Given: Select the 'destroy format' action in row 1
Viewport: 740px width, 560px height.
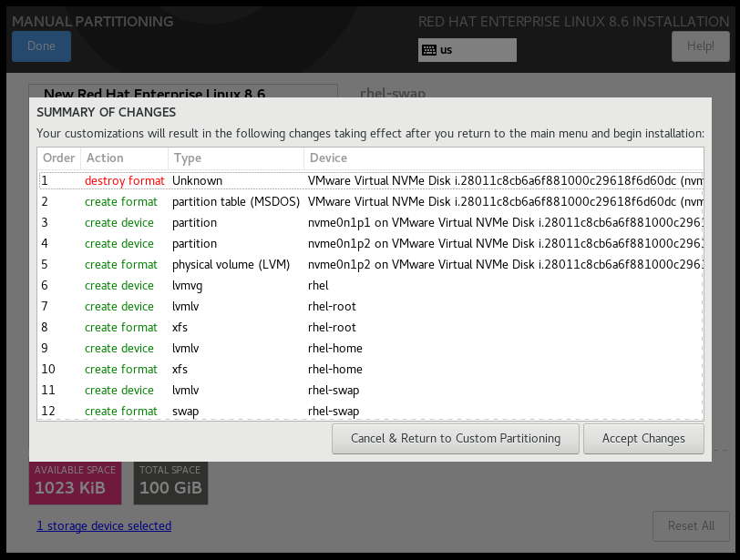Looking at the screenshot, I should [x=125, y=181].
